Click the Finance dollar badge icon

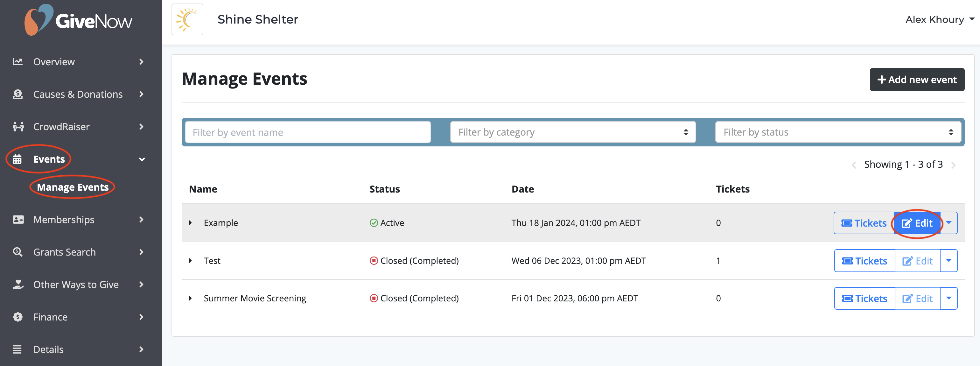click(17, 317)
